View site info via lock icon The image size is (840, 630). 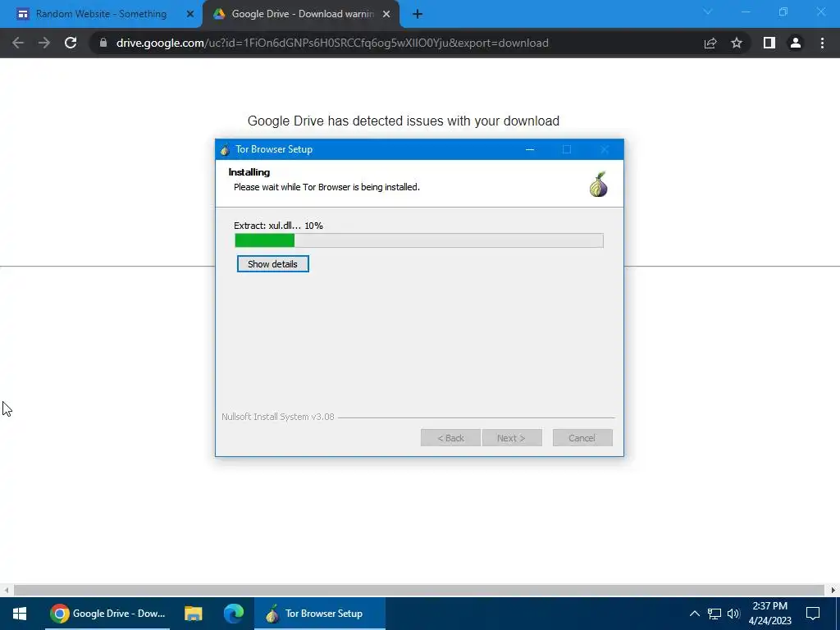pos(103,43)
